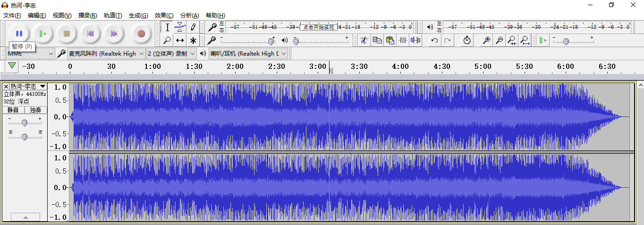
Task: Start playback with the green Play button
Action: 43,33
